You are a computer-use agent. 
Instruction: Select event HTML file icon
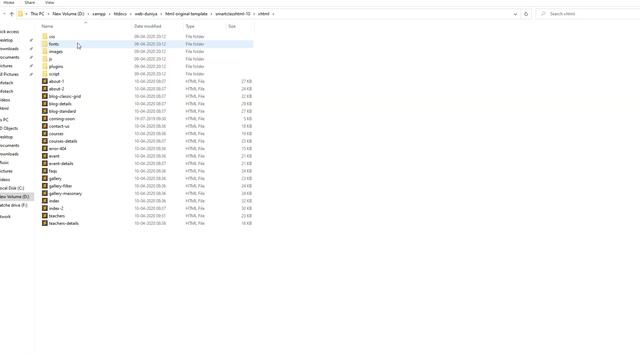click(45, 156)
